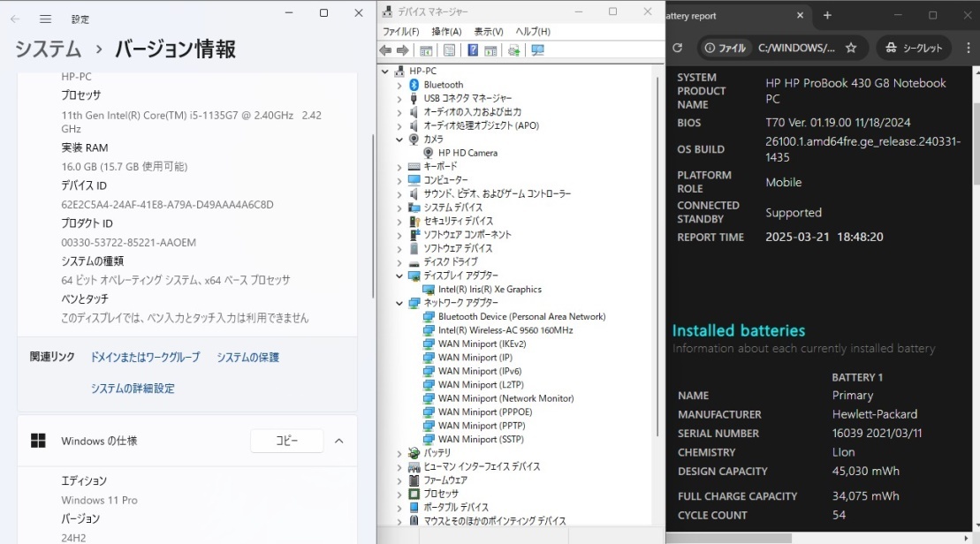
Task: Open ドメインまたはワークグループ link
Action: (x=146, y=358)
